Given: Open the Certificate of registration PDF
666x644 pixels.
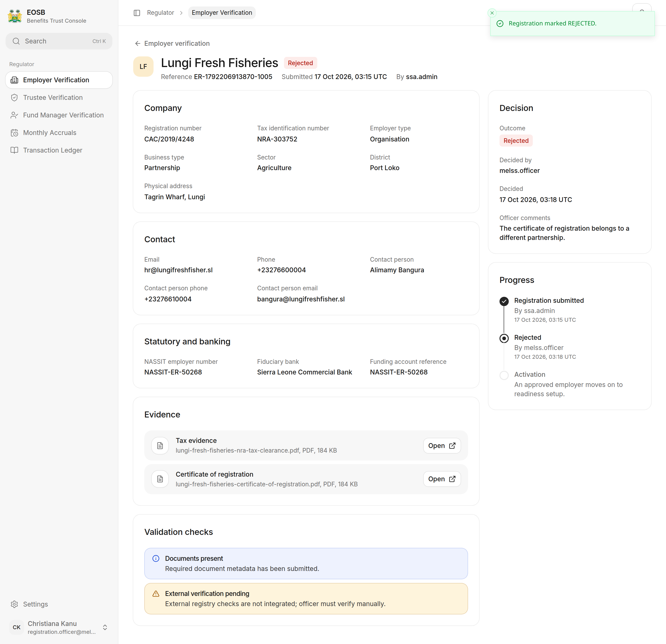Looking at the screenshot, I should [442, 479].
